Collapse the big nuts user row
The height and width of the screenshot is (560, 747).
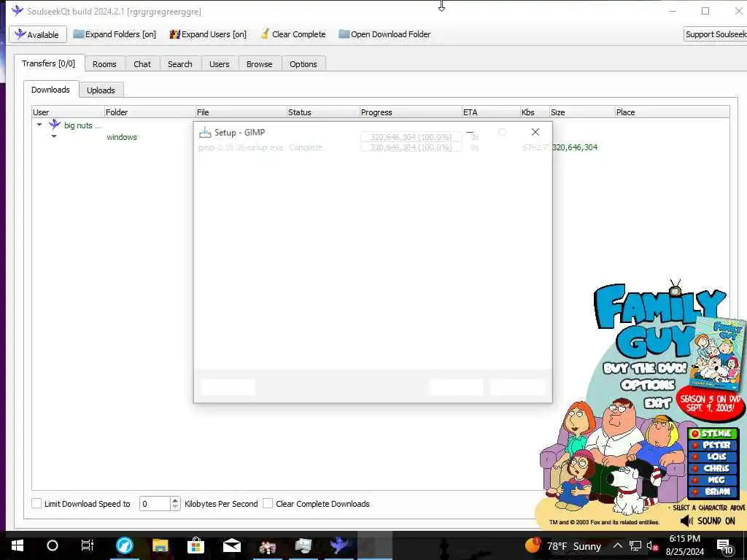[39, 125]
